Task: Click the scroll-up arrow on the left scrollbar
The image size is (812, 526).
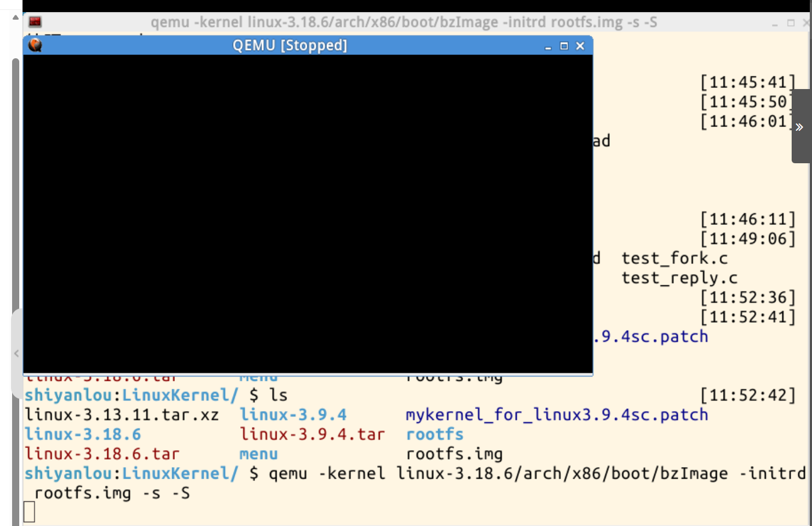Action: point(15,18)
